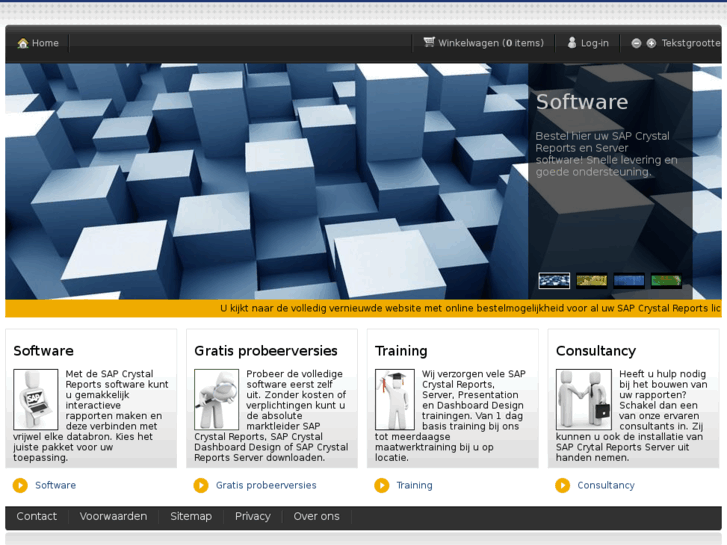The image size is (727, 545).
Task: Select the green slide thumbnail
Action: pyautogui.click(x=666, y=281)
